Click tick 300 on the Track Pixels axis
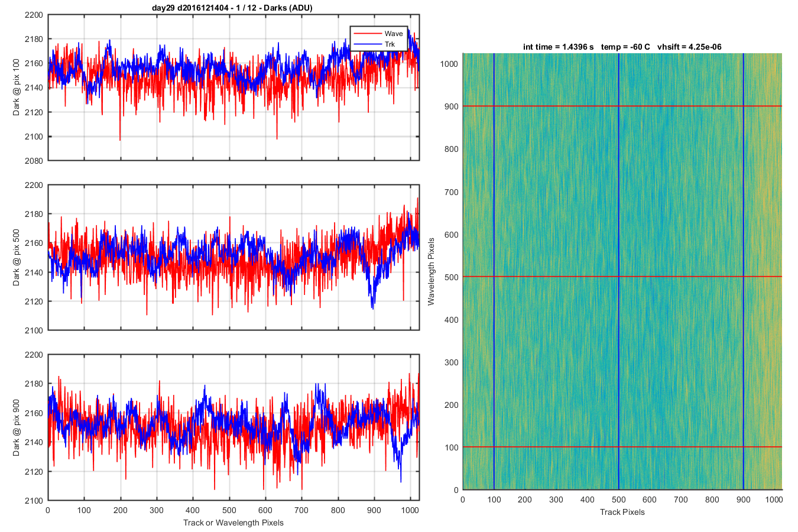 click(x=556, y=499)
